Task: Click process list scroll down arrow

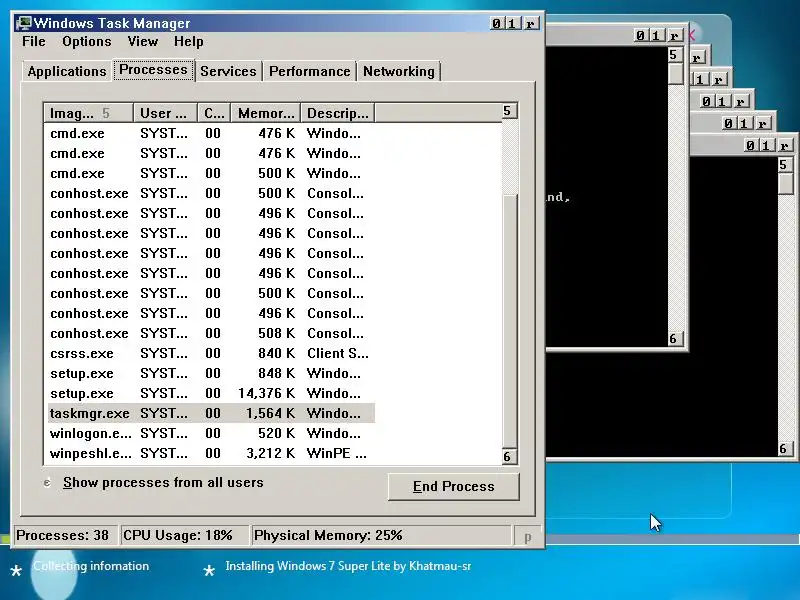Action: point(510,457)
